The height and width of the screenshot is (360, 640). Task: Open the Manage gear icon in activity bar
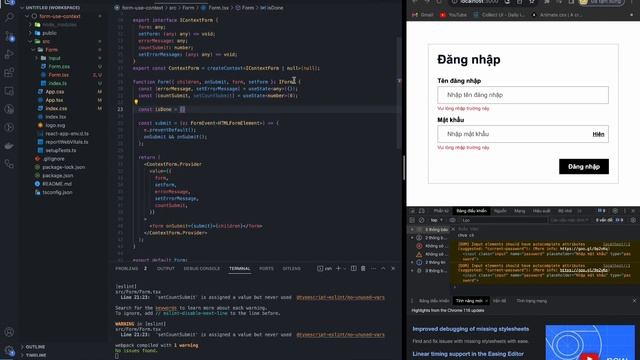[x=9, y=350]
